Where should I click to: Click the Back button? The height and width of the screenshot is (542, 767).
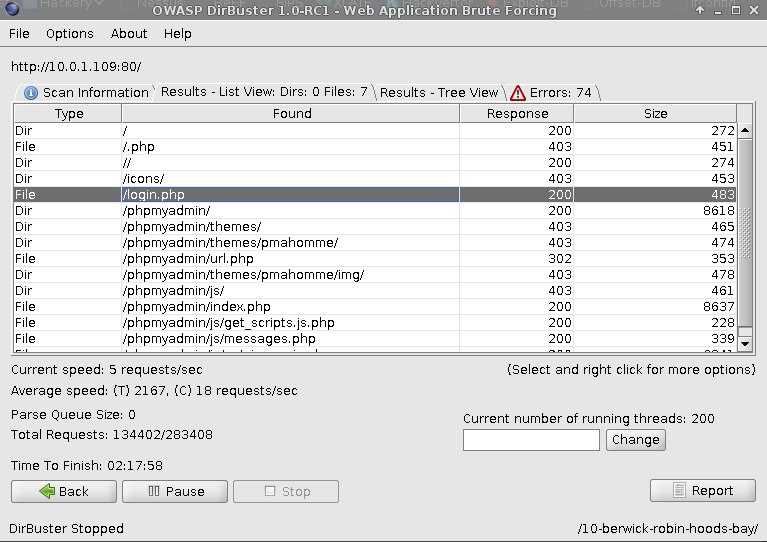(63, 491)
